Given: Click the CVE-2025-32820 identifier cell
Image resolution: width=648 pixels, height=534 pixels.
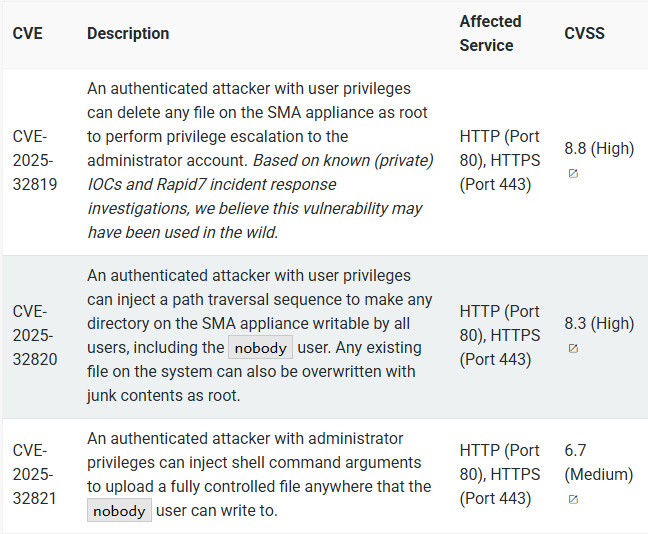Looking at the screenshot, I should (35, 336).
